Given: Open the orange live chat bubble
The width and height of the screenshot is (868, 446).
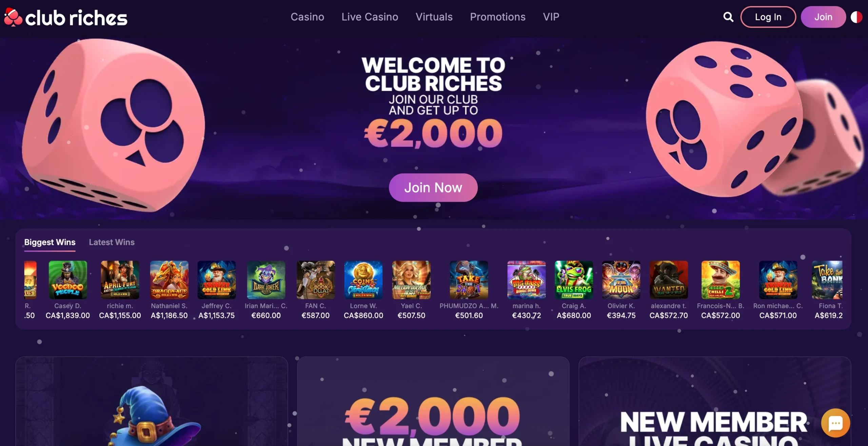Looking at the screenshot, I should (x=835, y=423).
